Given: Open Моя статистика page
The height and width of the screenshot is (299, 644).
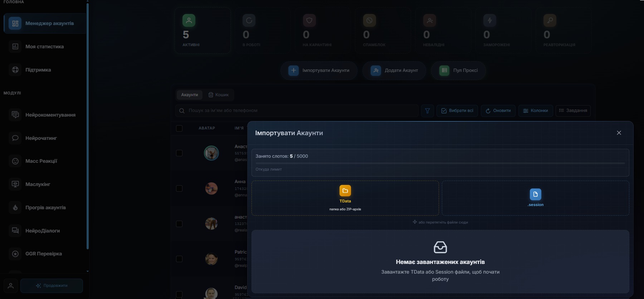Looking at the screenshot, I should coord(45,46).
